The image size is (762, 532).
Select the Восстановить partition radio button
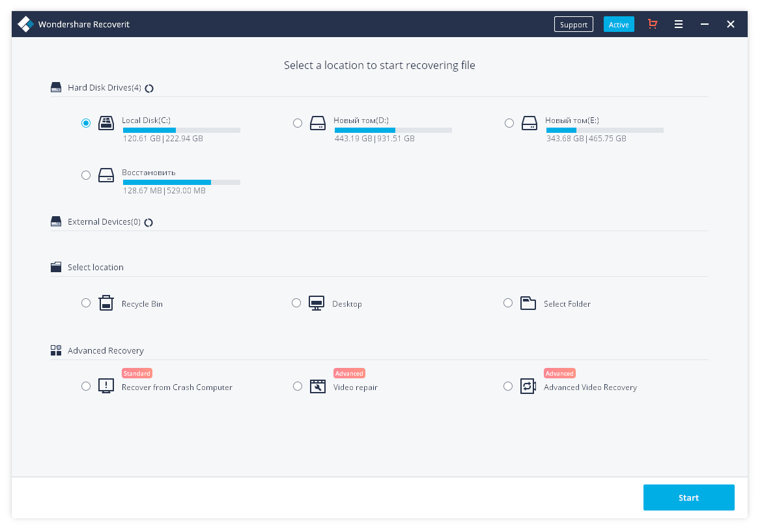(x=85, y=175)
